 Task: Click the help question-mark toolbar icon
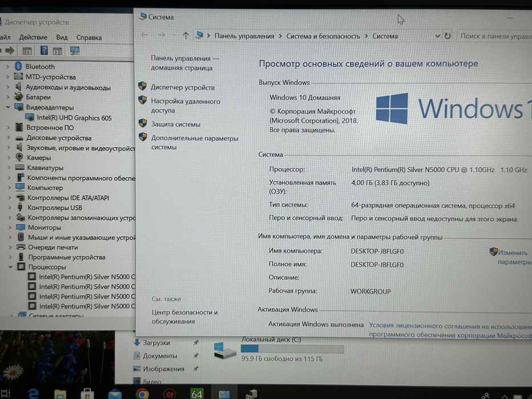pos(44,50)
